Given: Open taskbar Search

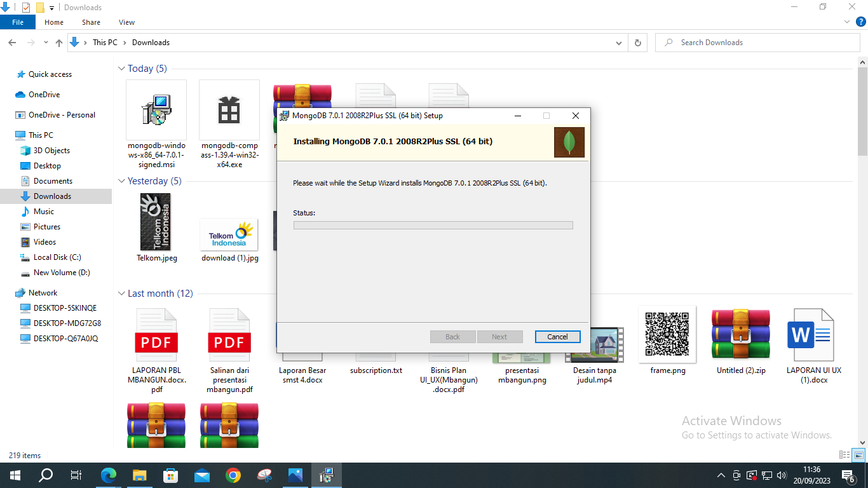Looking at the screenshot, I should (46, 475).
